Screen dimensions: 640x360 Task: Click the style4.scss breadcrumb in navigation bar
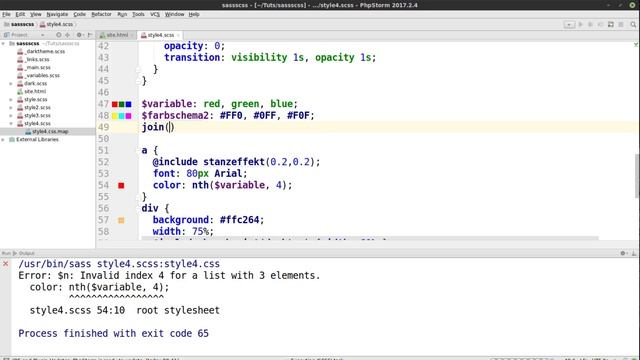(56, 24)
